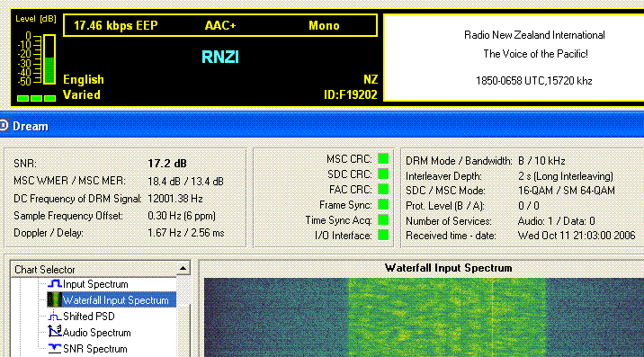The height and width of the screenshot is (357, 644).
Task: Click the RNZI station label
Action: (220, 58)
